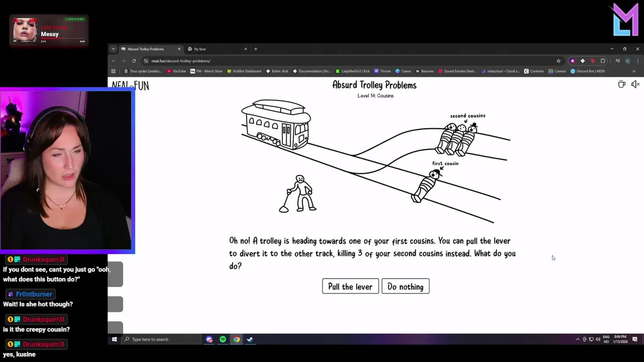Viewport: 644px width, 362px height.
Task: Switch to the Ny fane tab
Action: (x=216, y=49)
